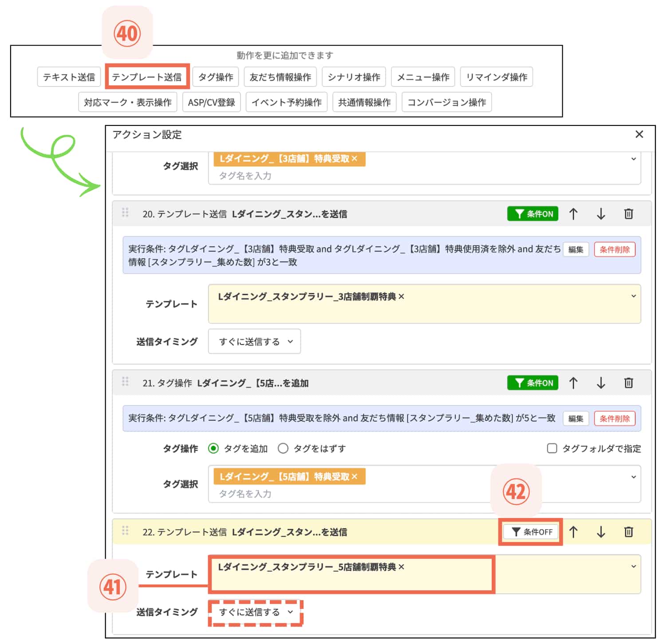Click the filter icon on action 21's 条件ON button
Screen dimensions: 663x644
coord(519,383)
